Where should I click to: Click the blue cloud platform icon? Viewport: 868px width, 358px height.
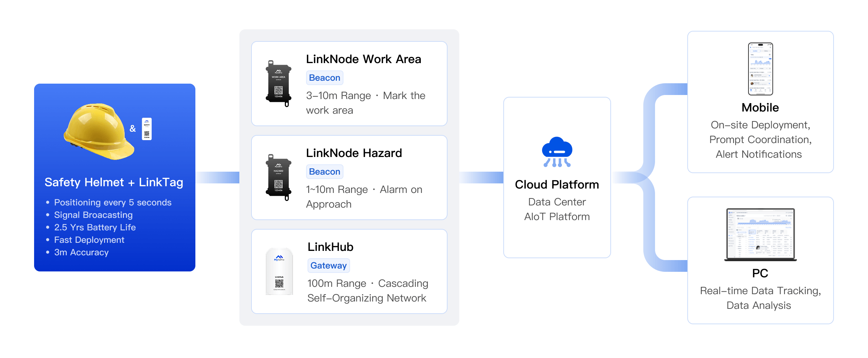point(557,152)
